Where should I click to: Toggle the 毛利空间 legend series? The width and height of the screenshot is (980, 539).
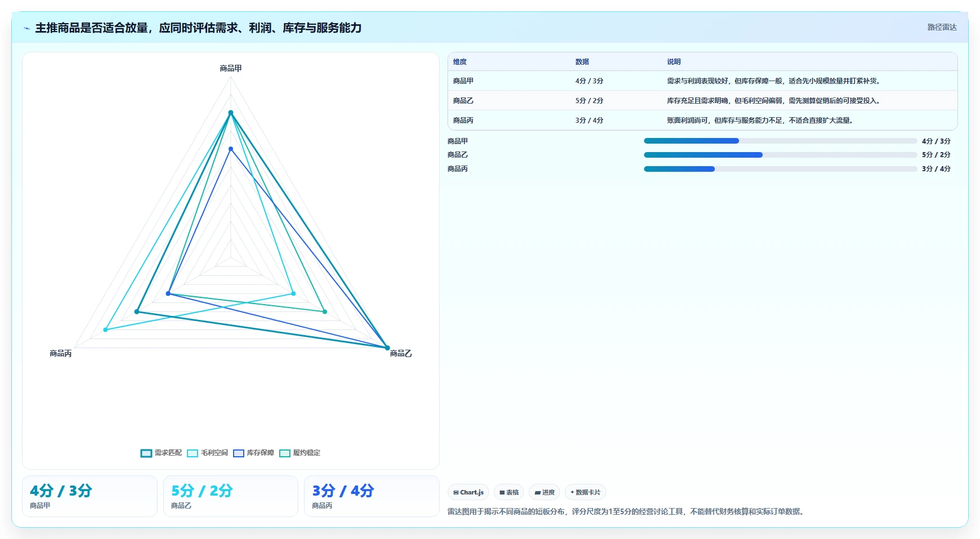tap(207, 453)
